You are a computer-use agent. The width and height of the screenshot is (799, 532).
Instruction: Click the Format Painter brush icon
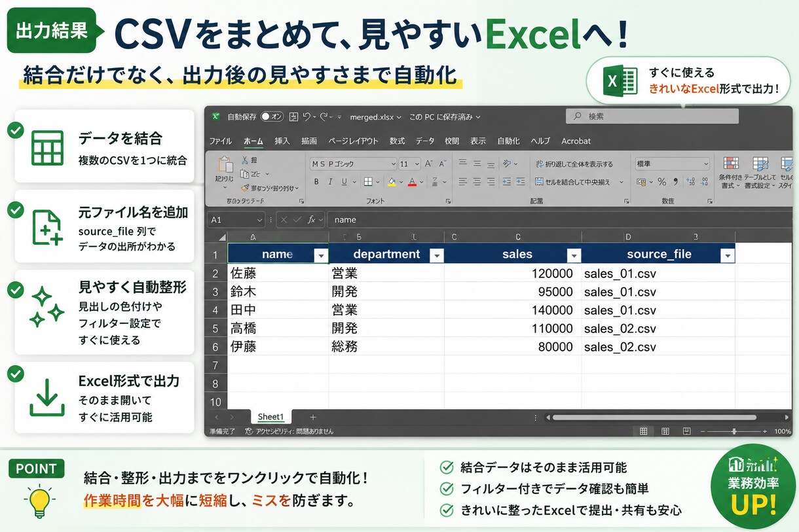pos(245,188)
